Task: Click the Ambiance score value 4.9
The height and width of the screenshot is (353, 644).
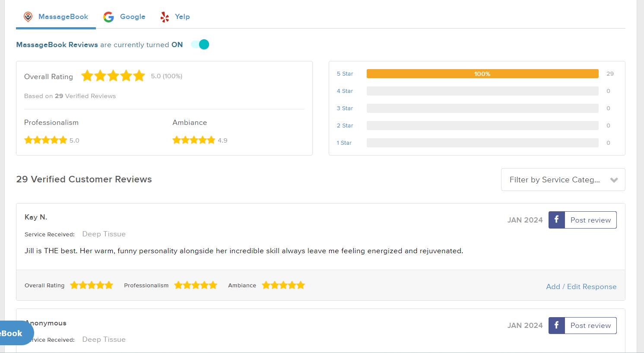Action: [x=222, y=140]
